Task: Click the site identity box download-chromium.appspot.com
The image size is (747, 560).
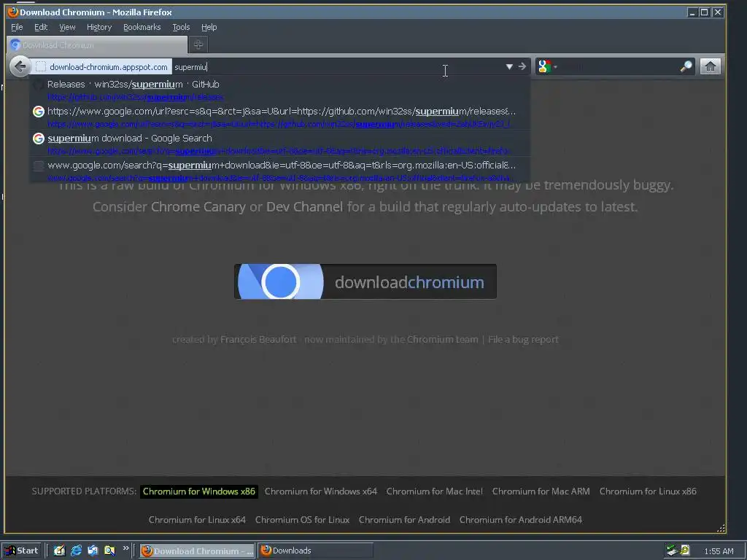Action: (x=102, y=66)
